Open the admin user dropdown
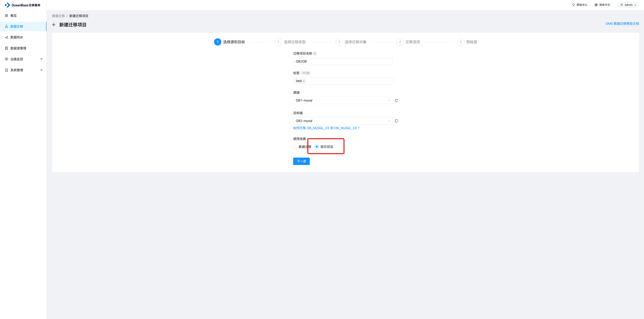Screen dimensions: 644x319 (x=628, y=5)
